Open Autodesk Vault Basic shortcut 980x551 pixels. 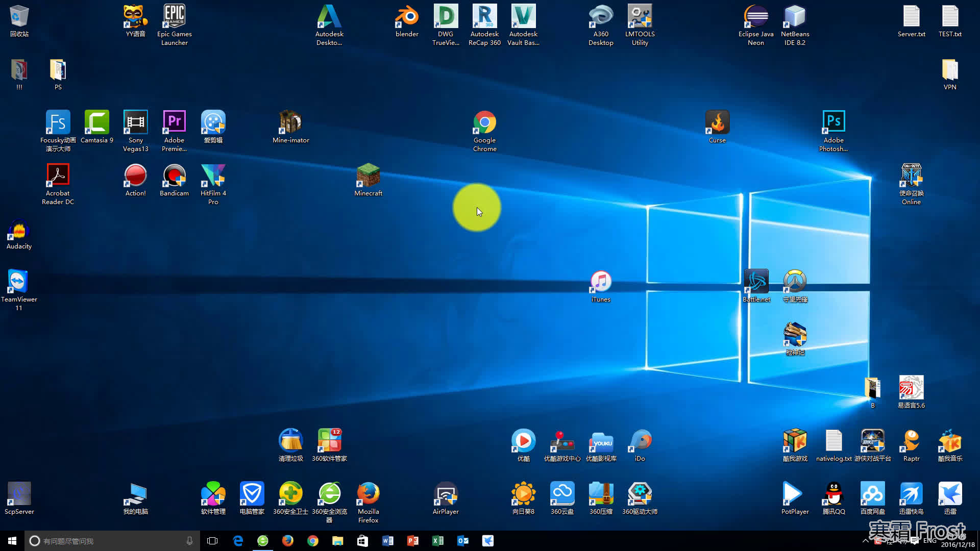523,25
